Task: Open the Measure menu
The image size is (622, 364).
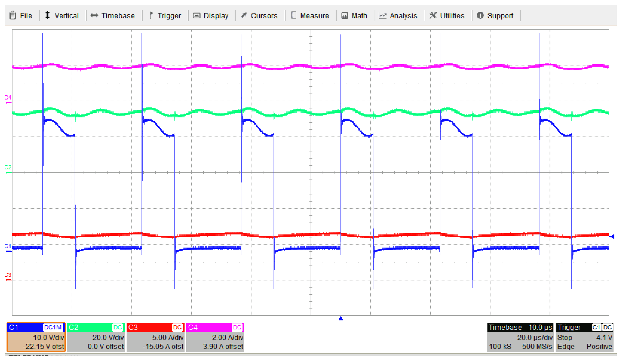Action: 310,16
